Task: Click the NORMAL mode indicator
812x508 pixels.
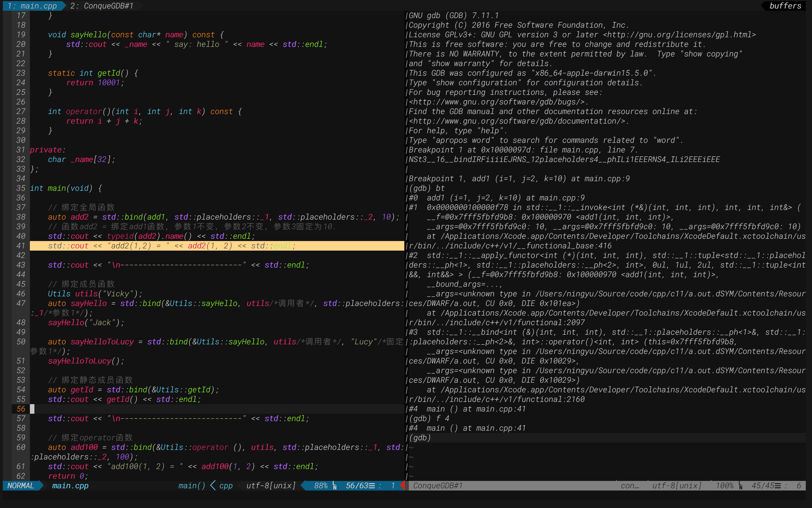Action: pyautogui.click(x=21, y=485)
